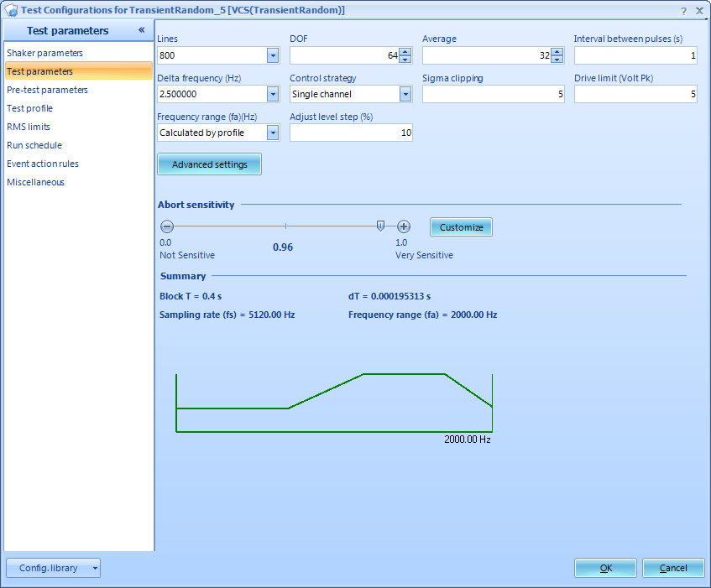Click Interval between pulses input field
Screen dimensions: 711x588
(635, 55)
